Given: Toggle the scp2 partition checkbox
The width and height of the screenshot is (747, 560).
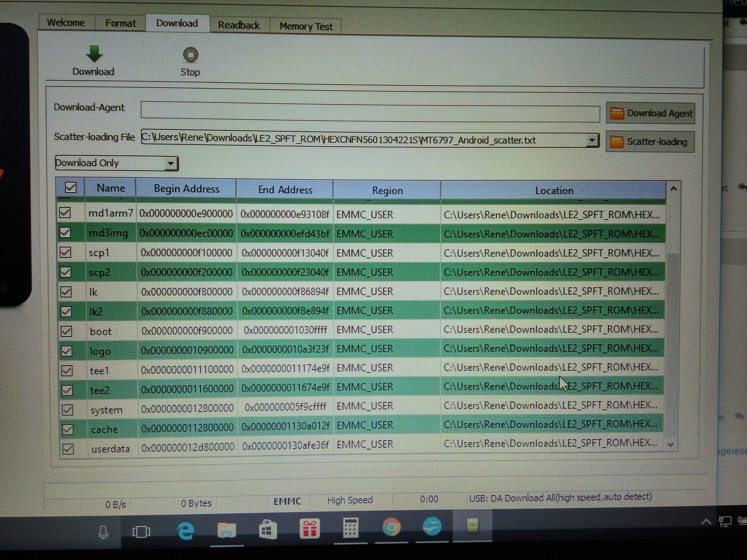Looking at the screenshot, I should 65,271.
